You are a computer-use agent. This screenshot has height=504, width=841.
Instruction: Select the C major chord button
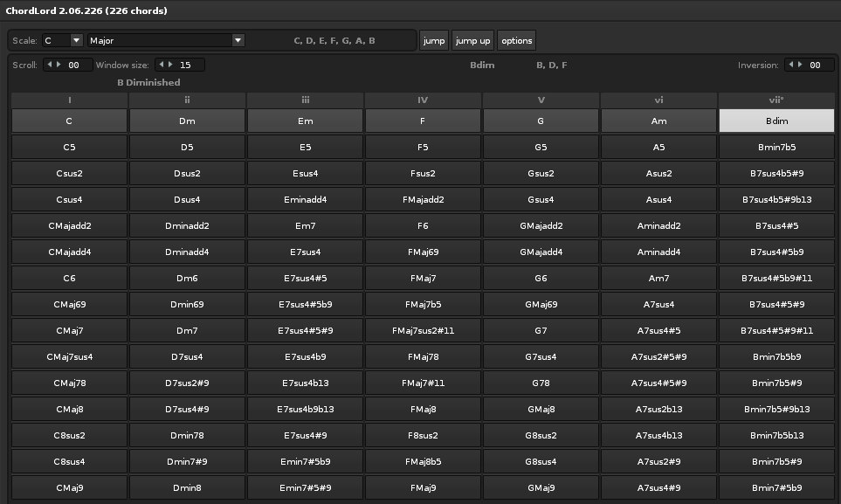pos(69,121)
